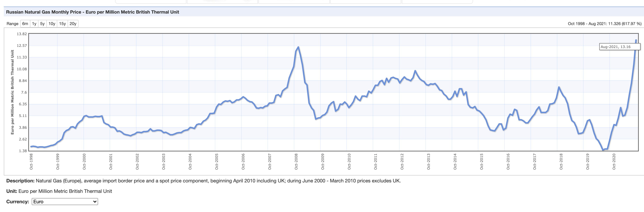644x212 pixels.
Task: Click the 12.57 y-axis value
Action: (22, 46)
